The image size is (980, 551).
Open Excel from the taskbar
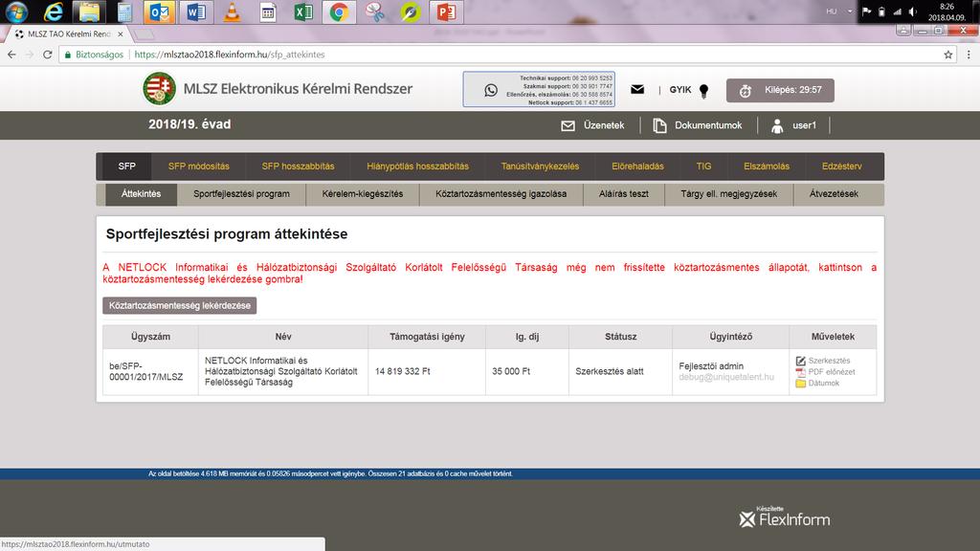tap(303, 11)
